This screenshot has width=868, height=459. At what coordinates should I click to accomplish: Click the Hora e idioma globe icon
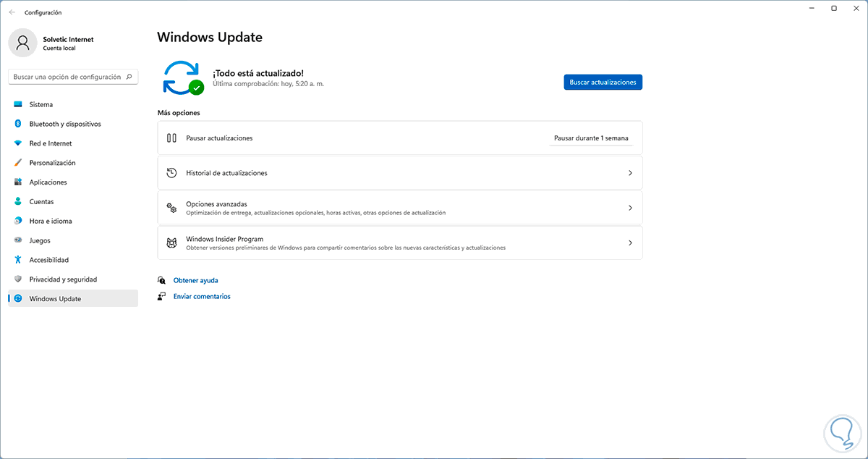pyautogui.click(x=18, y=221)
